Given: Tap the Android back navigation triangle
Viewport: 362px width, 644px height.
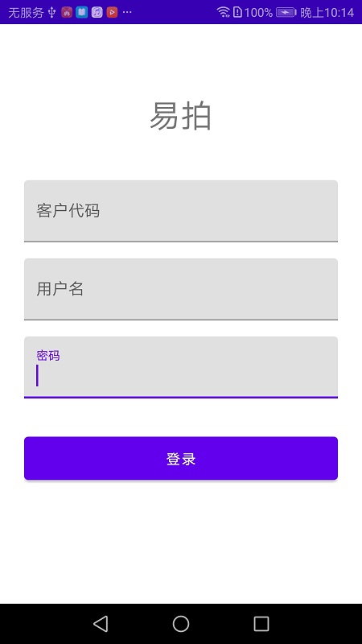Looking at the screenshot, I should point(101,623).
